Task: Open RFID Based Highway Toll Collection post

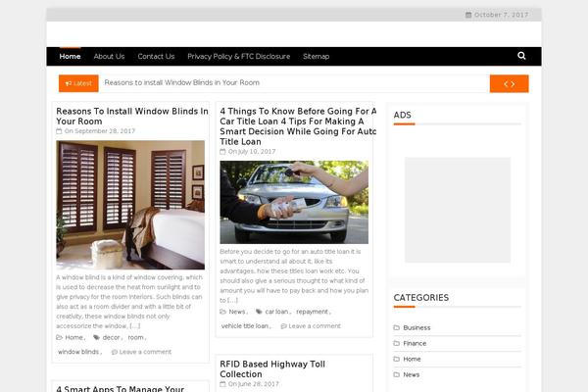Action: tap(272, 369)
